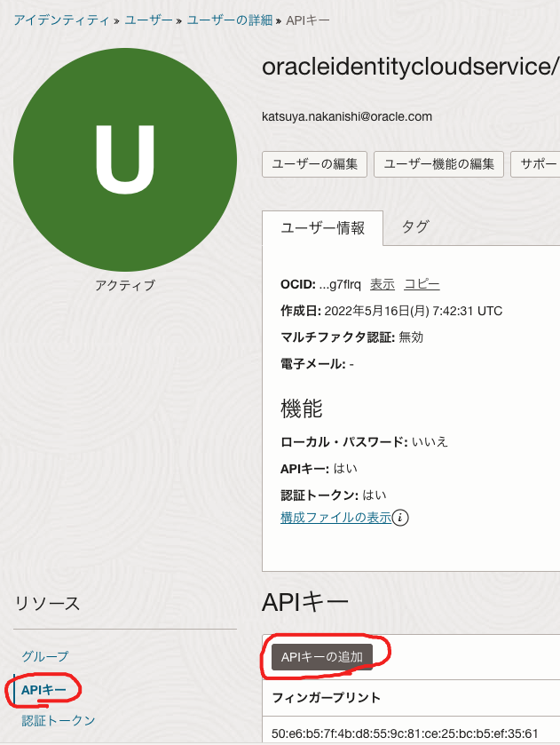Select 認証トークン in the resources list

[x=59, y=720]
